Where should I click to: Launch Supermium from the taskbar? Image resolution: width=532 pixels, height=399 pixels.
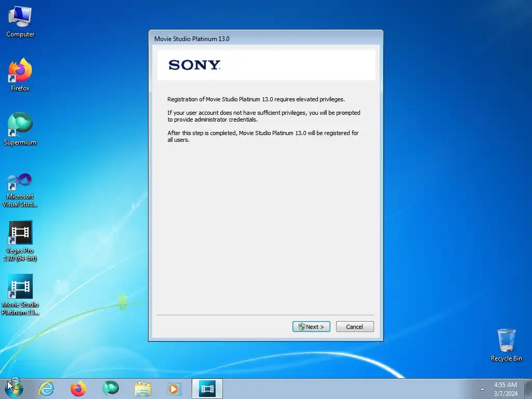[111, 389]
